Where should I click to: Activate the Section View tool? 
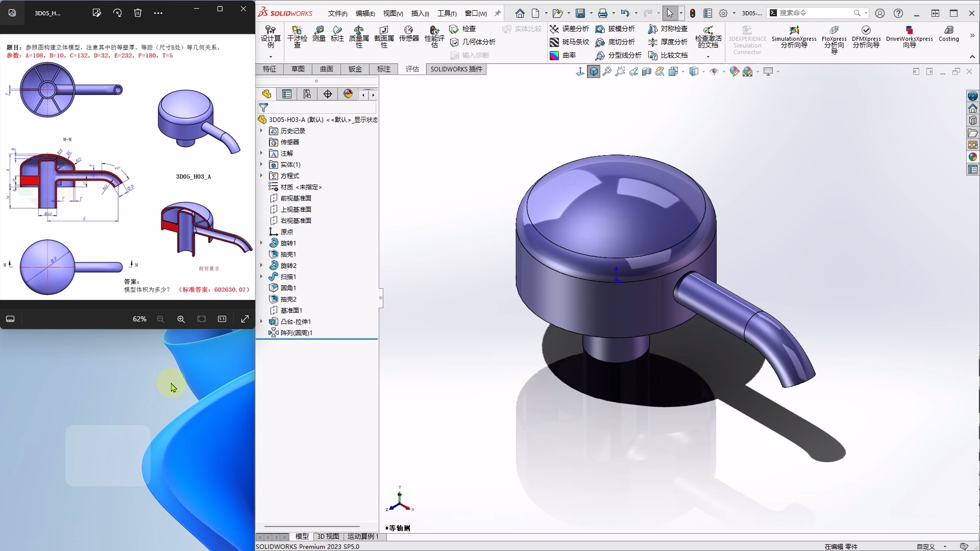pos(646,71)
